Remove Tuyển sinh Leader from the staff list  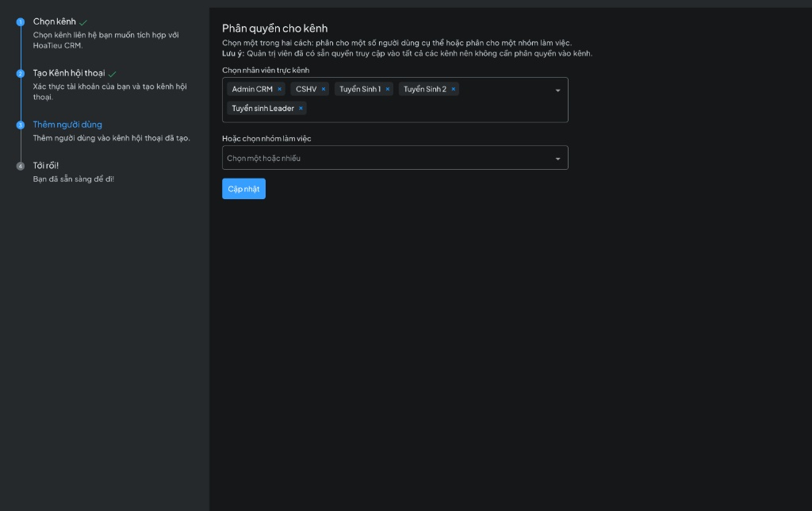301,109
